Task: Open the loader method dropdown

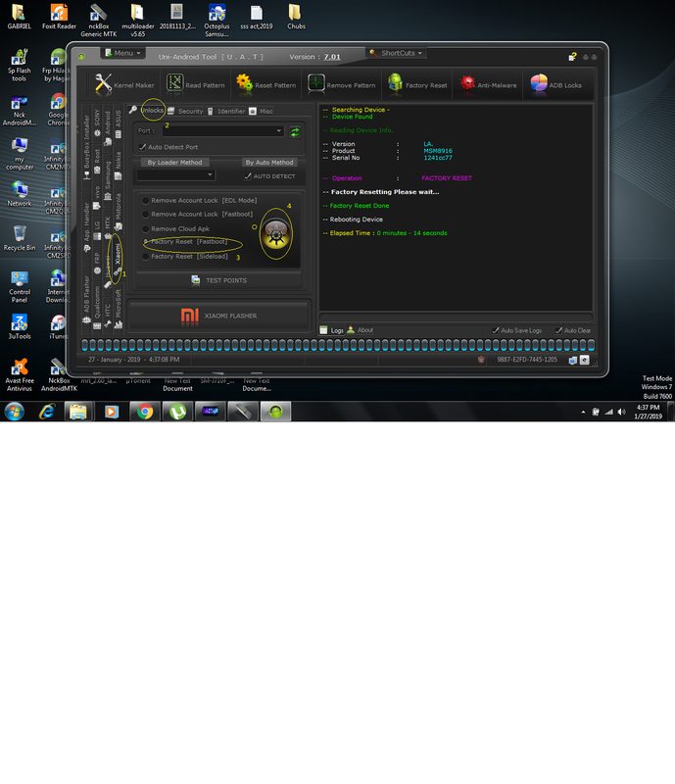Action: click(x=175, y=175)
